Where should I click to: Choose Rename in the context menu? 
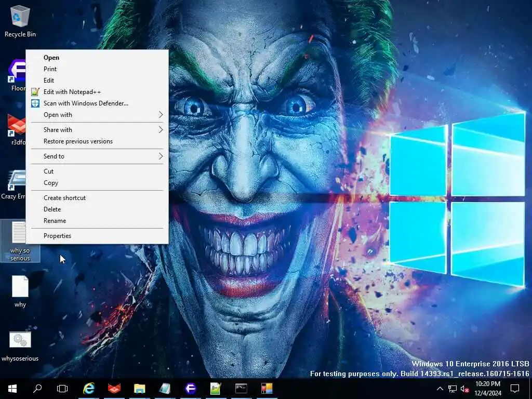point(97,221)
